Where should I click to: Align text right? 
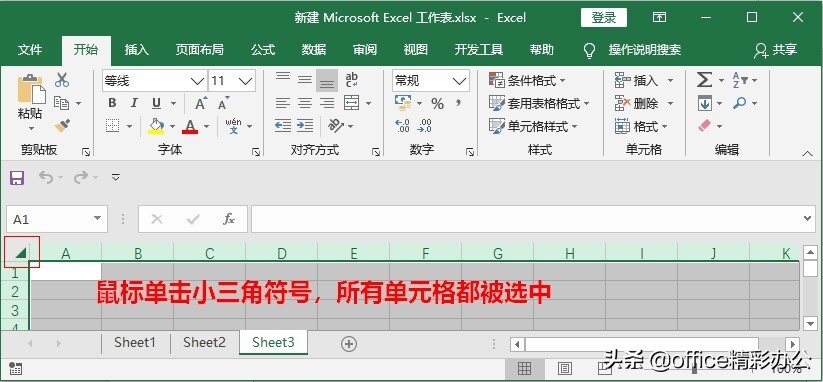pyautogui.click(x=327, y=103)
